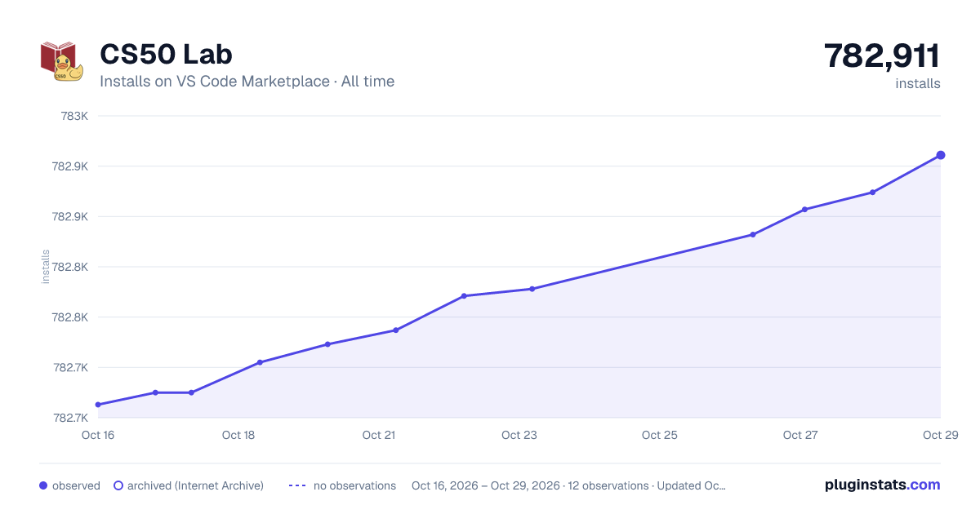980x514 pixels.
Task: Click the 'Installs on VS Code Marketplace · All time' subtitle
Action: click(247, 82)
